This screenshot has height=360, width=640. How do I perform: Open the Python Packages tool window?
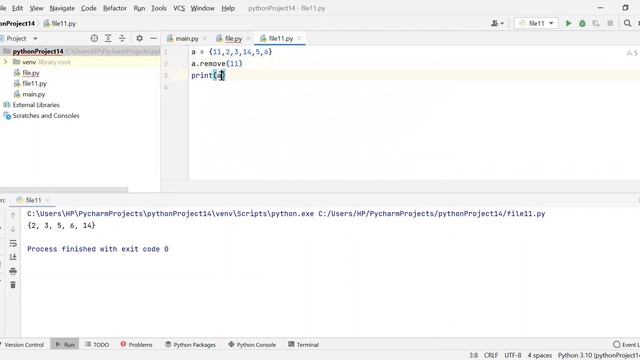coord(190,344)
